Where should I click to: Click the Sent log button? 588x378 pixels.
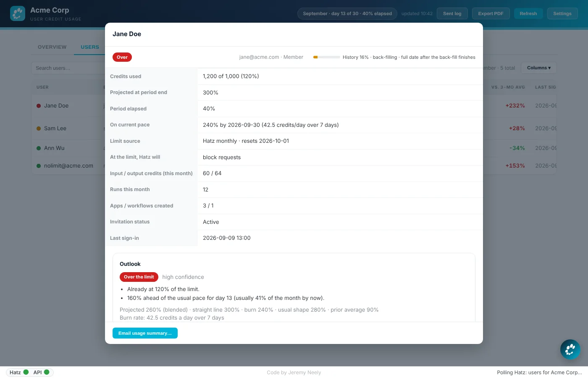pos(452,13)
